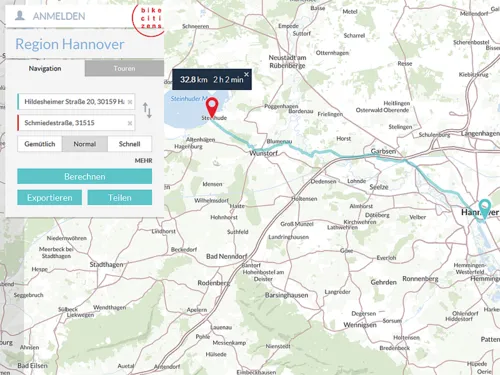This screenshot has width=500, height=375.
Task: Click the Dedensen map label
Action: [323, 182]
